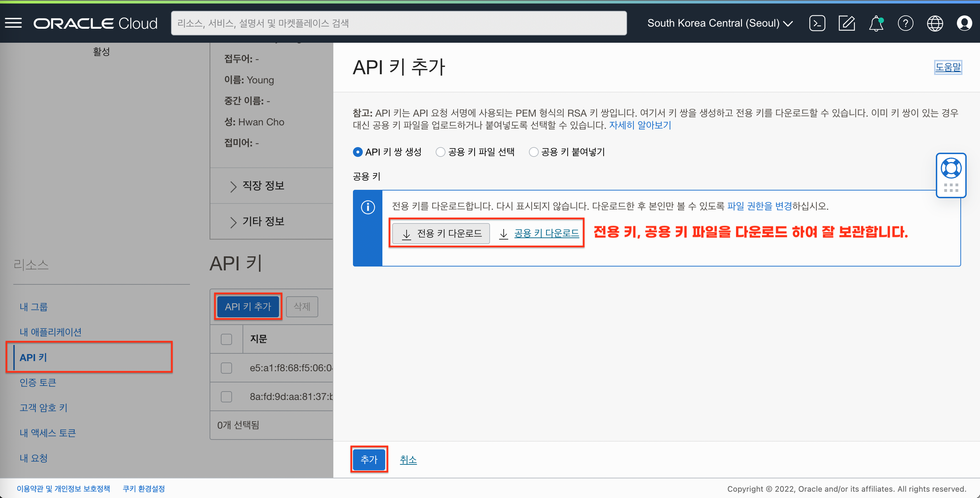Screen dimensions: 980x498
Task: Open the South Korea Central region dropdown
Action: coord(720,23)
